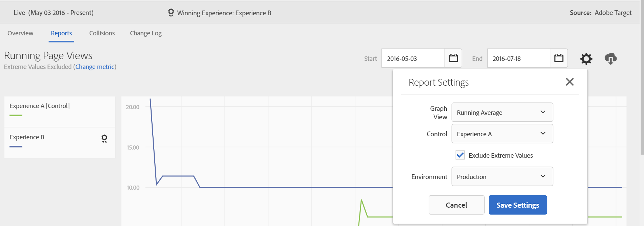The height and width of the screenshot is (226, 644).
Task: Open the Start date calendar picker
Action: [x=453, y=58]
